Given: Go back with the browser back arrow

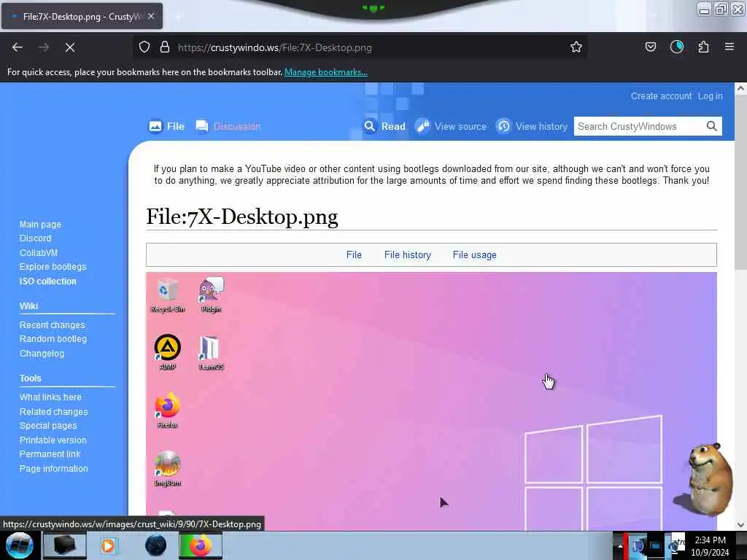Looking at the screenshot, I should point(18,47).
